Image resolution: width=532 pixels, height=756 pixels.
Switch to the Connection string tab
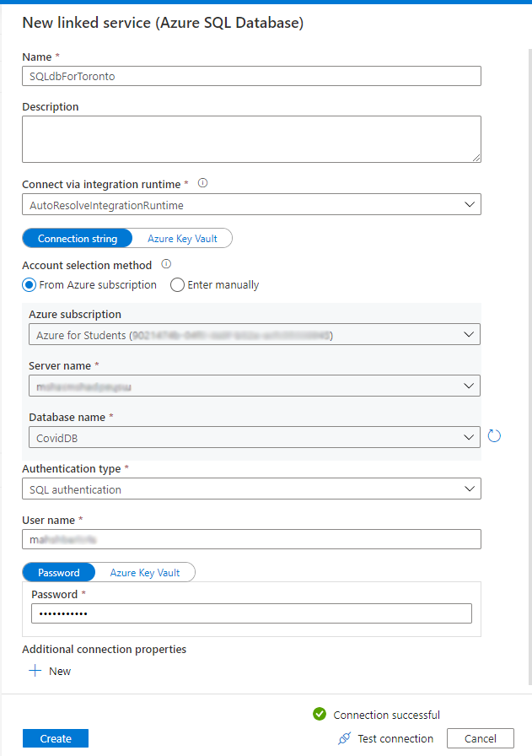[78, 239]
